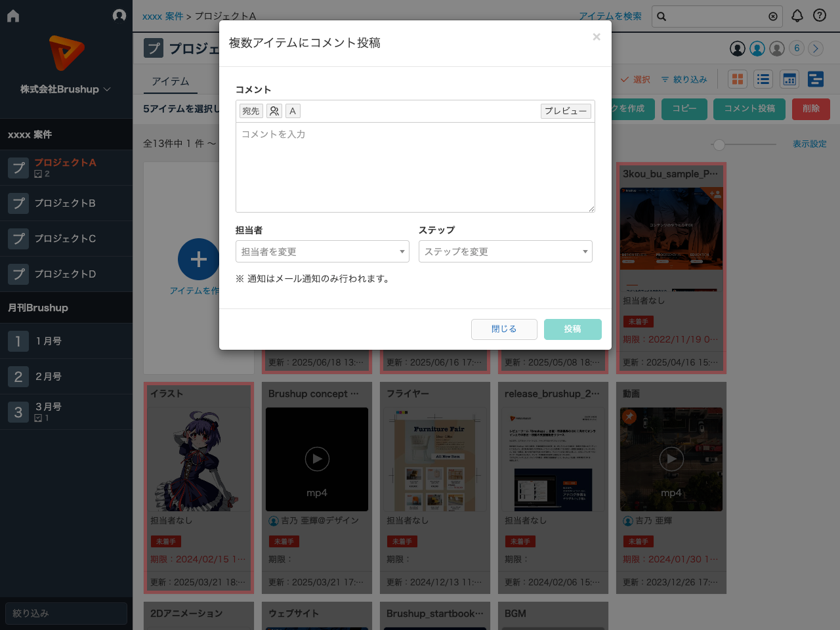Adjust the thumbnail size slider

(719, 144)
